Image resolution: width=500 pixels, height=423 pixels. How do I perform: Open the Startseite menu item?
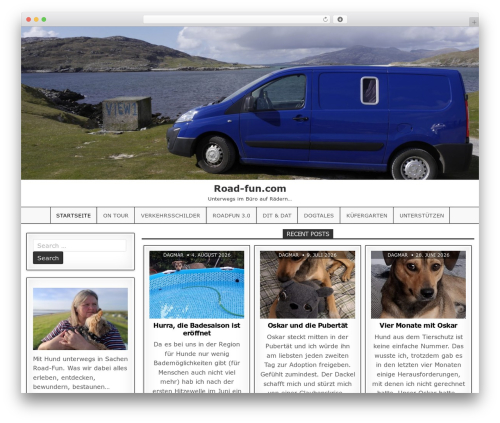tap(73, 216)
